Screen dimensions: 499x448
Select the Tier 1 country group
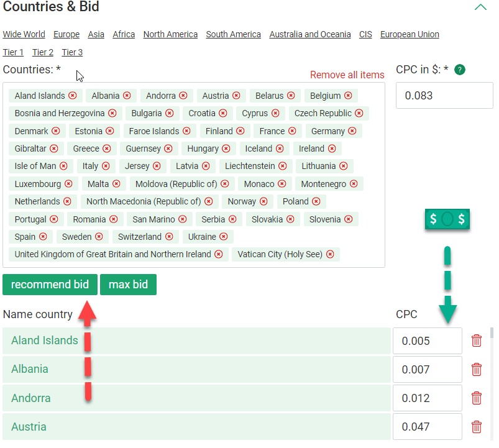[13, 52]
